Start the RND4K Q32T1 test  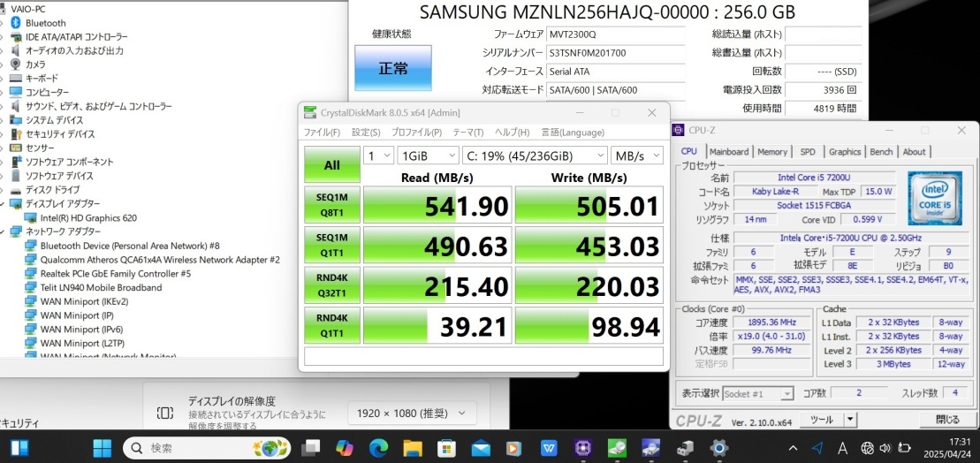coord(332,285)
